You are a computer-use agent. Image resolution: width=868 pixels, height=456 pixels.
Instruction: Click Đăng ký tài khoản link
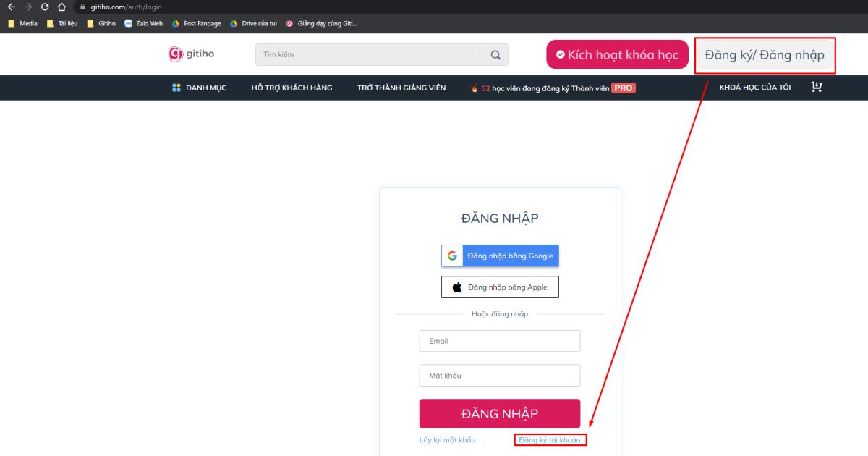point(550,439)
